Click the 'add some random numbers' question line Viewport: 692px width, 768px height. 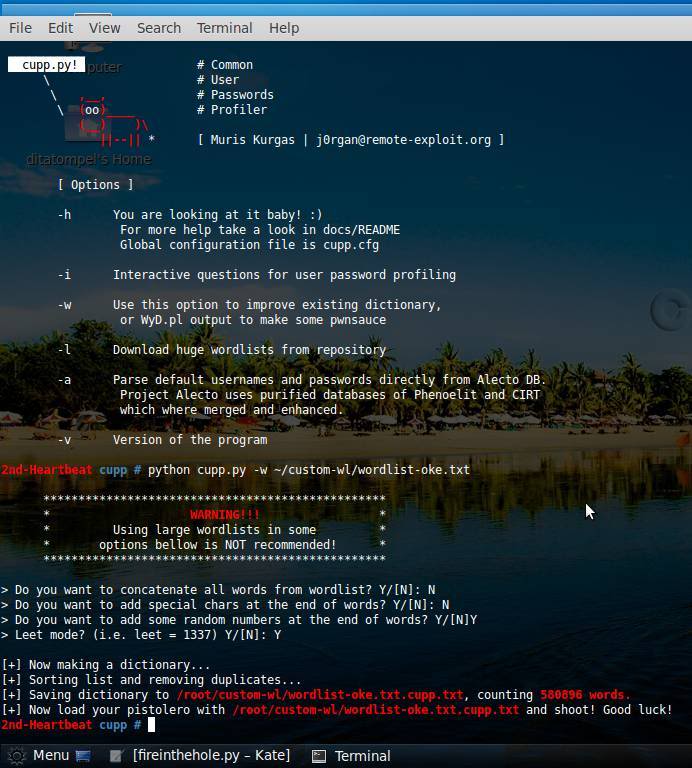coord(239,620)
